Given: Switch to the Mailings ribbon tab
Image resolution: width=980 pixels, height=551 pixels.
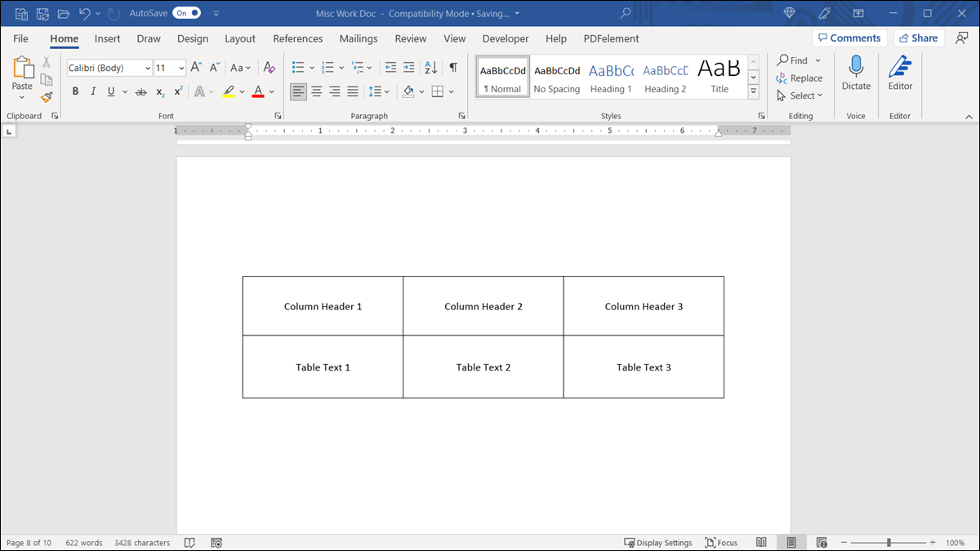Looking at the screenshot, I should coord(358,38).
